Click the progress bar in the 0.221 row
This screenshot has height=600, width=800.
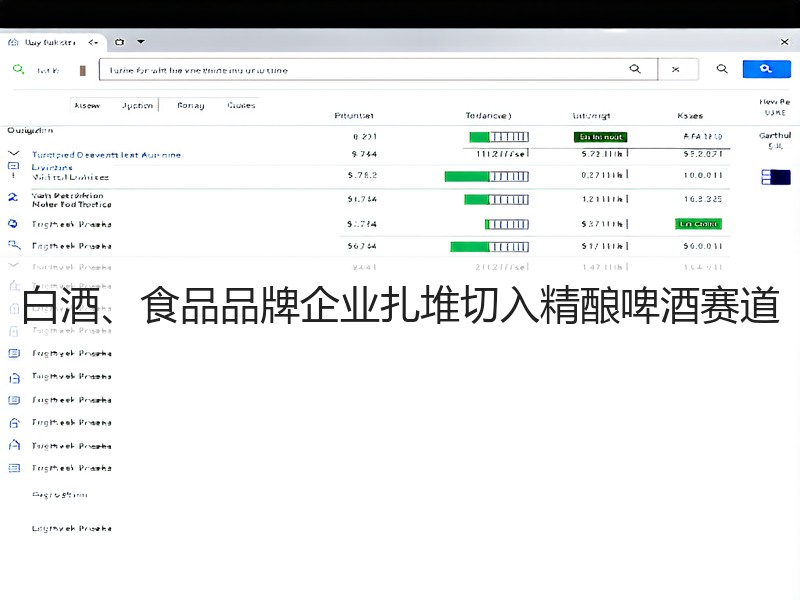click(499, 137)
